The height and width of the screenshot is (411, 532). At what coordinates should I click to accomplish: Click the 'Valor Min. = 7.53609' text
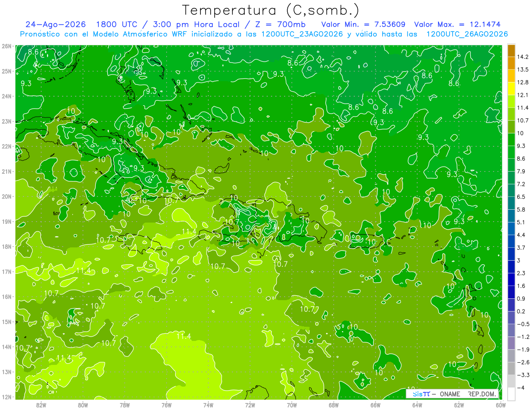(363, 24)
